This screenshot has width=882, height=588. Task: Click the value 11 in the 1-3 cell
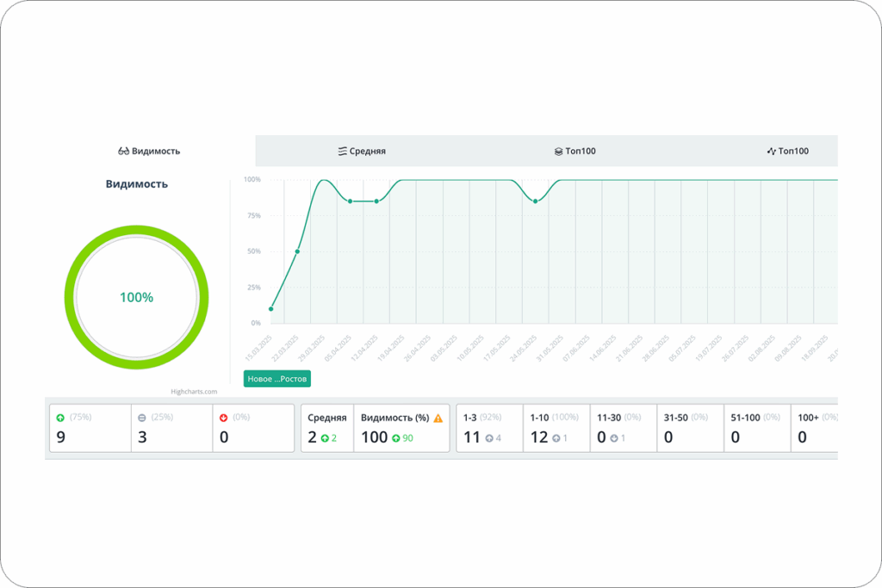click(x=472, y=437)
